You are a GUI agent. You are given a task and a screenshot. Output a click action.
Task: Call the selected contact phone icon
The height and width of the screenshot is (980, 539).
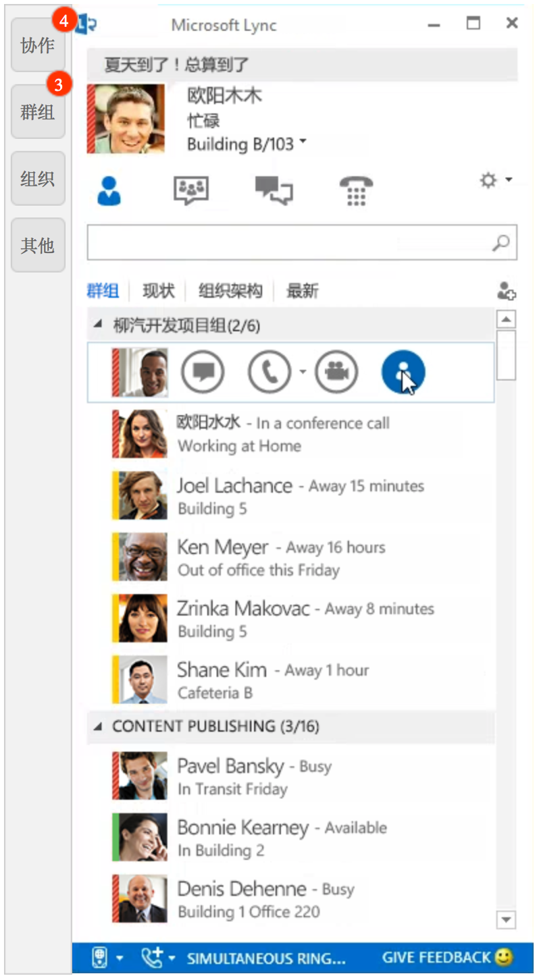point(269,372)
